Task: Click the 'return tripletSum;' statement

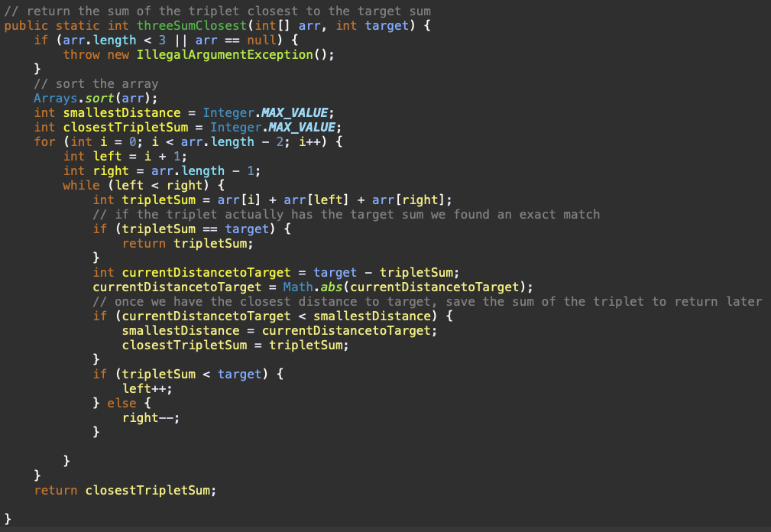Action: [187, 243]
